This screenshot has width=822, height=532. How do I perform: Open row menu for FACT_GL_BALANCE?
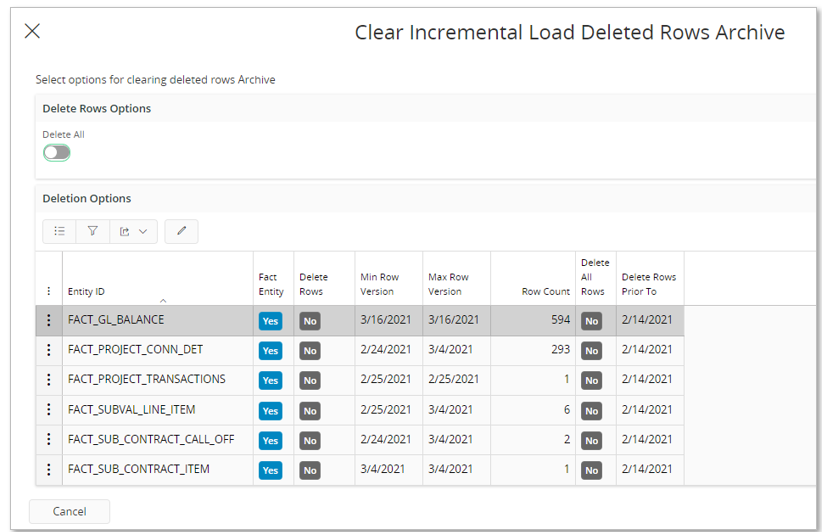[x=49, y=320]
